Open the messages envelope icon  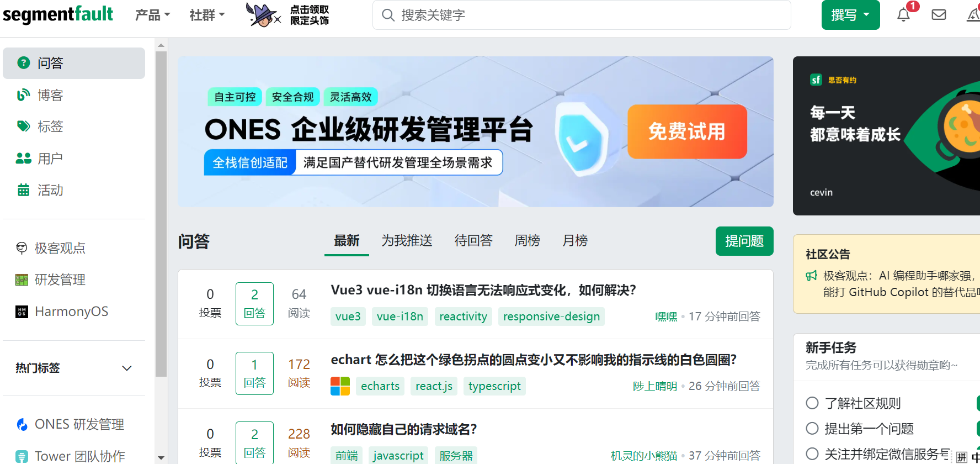point(939,15)
